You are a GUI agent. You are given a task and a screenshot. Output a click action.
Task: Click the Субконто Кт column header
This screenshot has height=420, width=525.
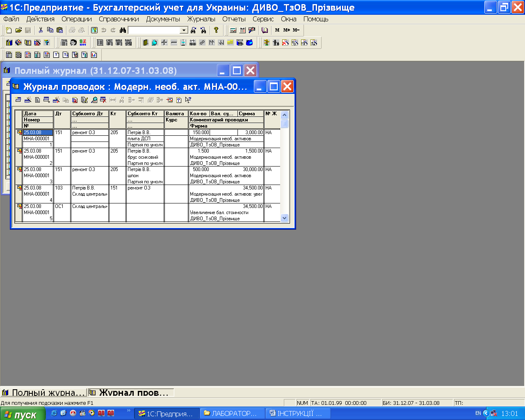145,114
